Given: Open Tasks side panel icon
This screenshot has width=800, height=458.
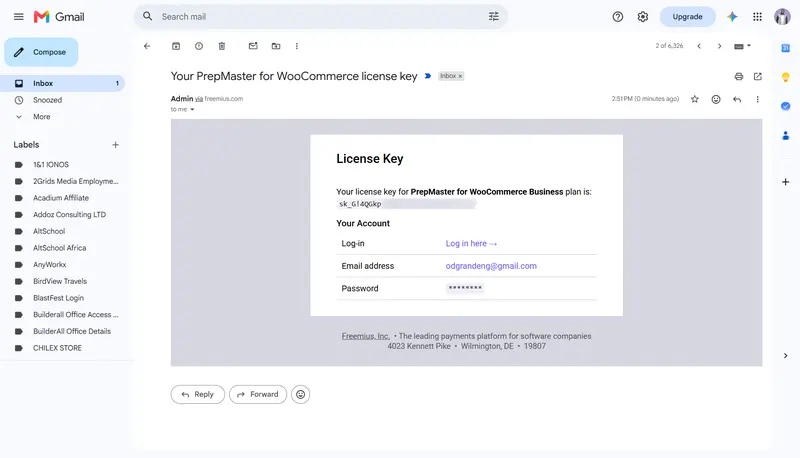Looking at the screenshot, I should click(786, 106).
